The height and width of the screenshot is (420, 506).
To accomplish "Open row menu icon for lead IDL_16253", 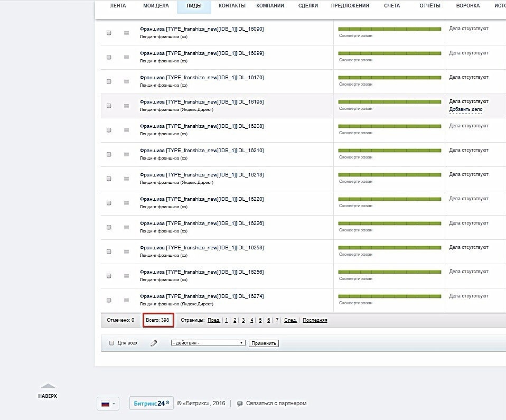I will coord(127,251).
